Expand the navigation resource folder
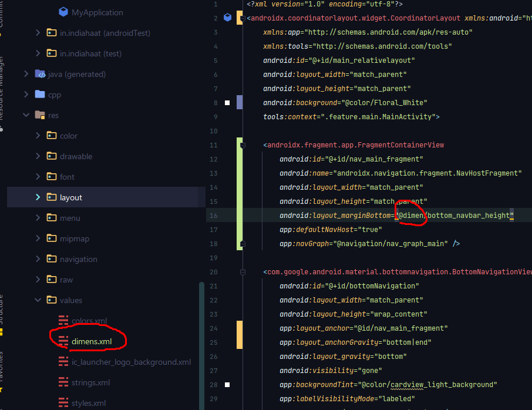Screen dimensions: 532x410 pyautogui.click(x=38, y=259)
